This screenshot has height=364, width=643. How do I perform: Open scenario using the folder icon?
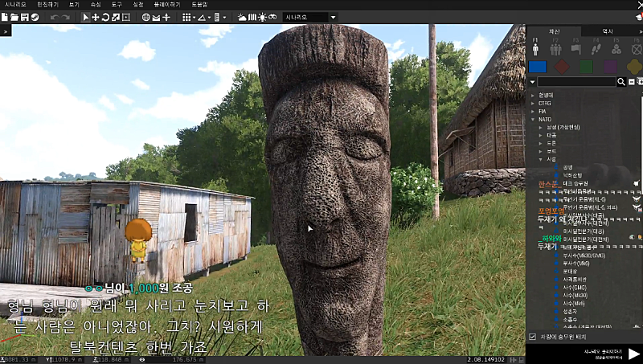pyautogui.click(x=14, y=17)
